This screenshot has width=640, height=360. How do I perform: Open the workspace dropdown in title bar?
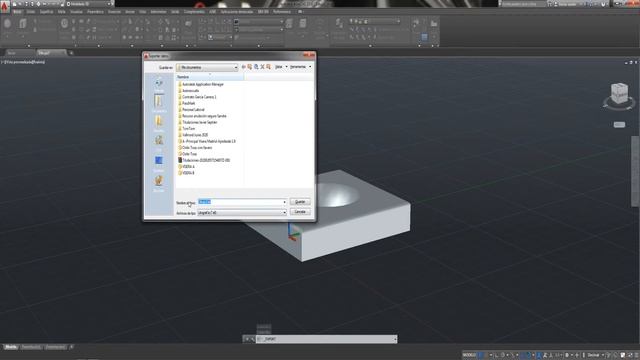tap(89, 4)
